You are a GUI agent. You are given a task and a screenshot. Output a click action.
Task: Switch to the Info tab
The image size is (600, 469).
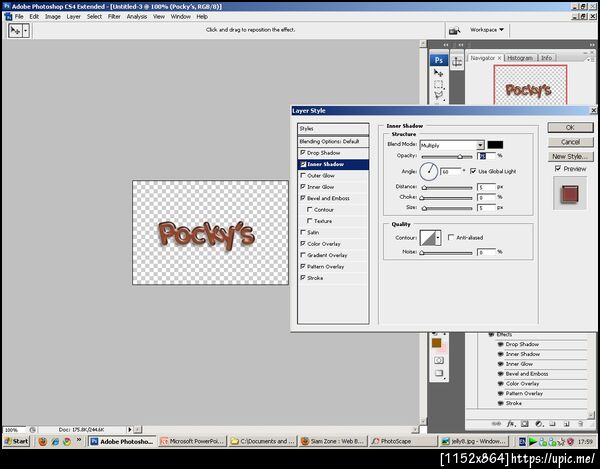(x=546, y=58)
